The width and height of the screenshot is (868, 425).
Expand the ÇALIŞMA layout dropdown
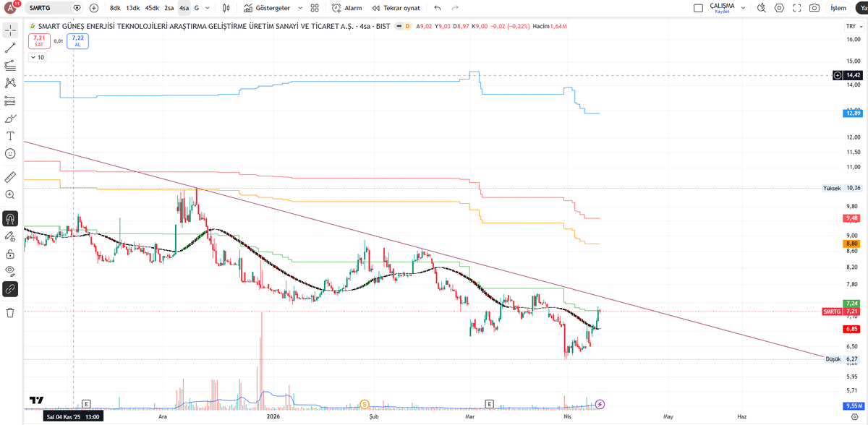click(743, 8)
